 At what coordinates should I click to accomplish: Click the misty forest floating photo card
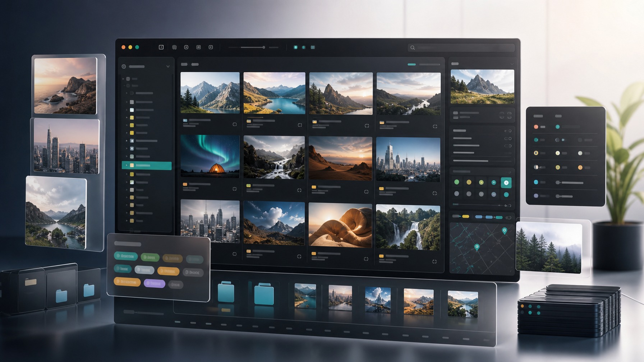point(549,247)
